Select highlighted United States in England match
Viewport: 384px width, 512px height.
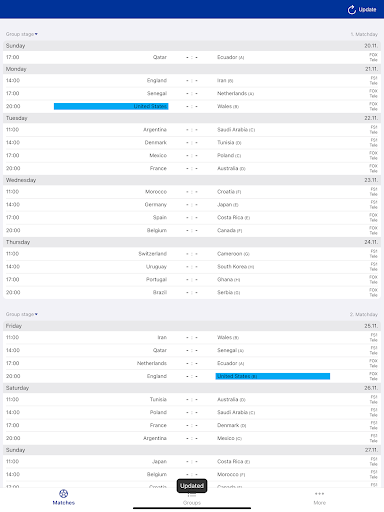click(273, 376)
